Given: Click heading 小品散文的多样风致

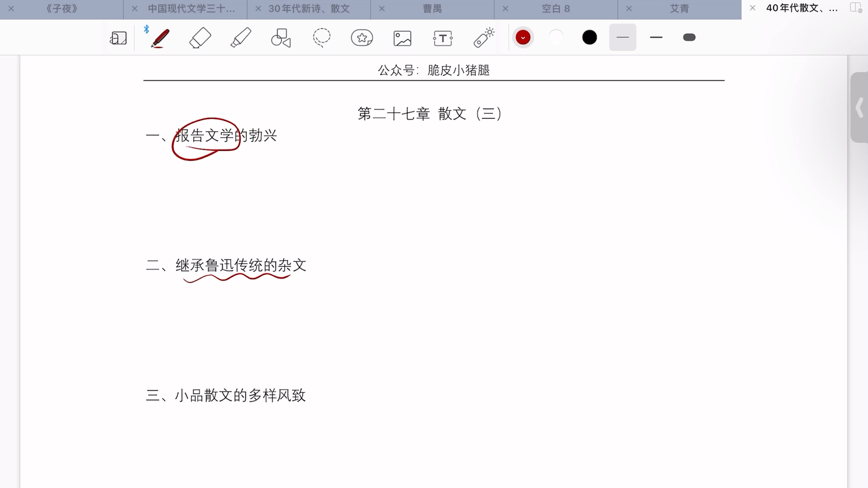Looking at the screenshot, I should [x=241, y=395].
